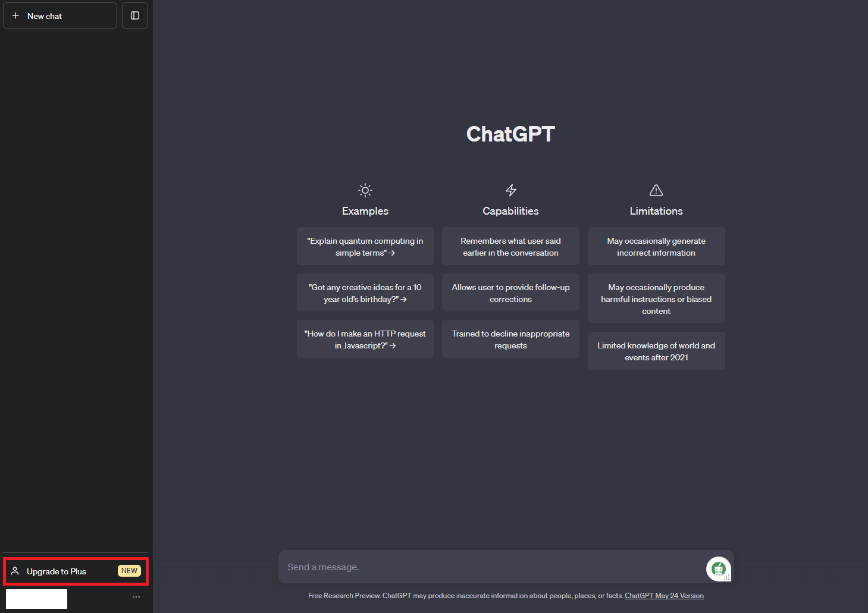
Task: Click the NEW badge in the sidebar
Action: point(129,571)
